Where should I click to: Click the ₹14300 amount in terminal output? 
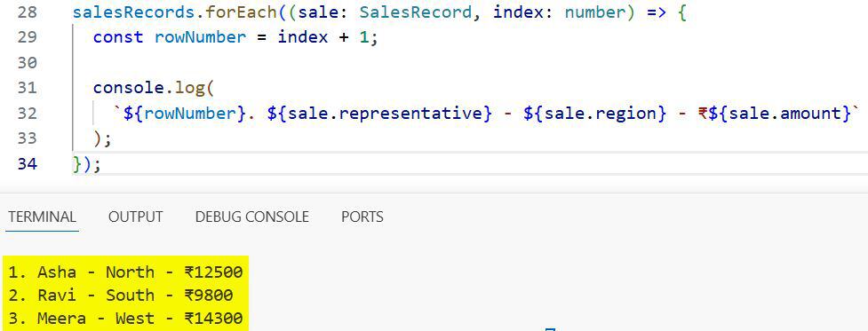click(x=214, y=319)
